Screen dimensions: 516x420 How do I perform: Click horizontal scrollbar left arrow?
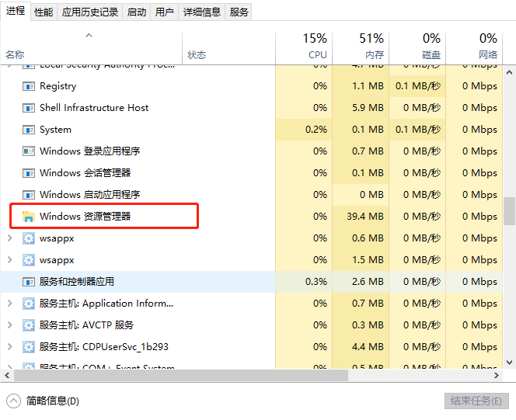coord(7,375)
